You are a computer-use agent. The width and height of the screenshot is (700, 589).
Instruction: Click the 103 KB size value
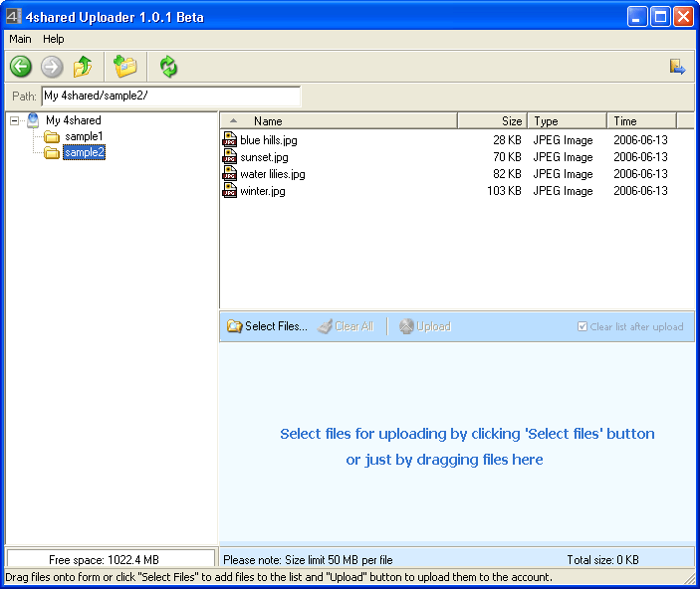pyautogui.click(x=504, y=191)
